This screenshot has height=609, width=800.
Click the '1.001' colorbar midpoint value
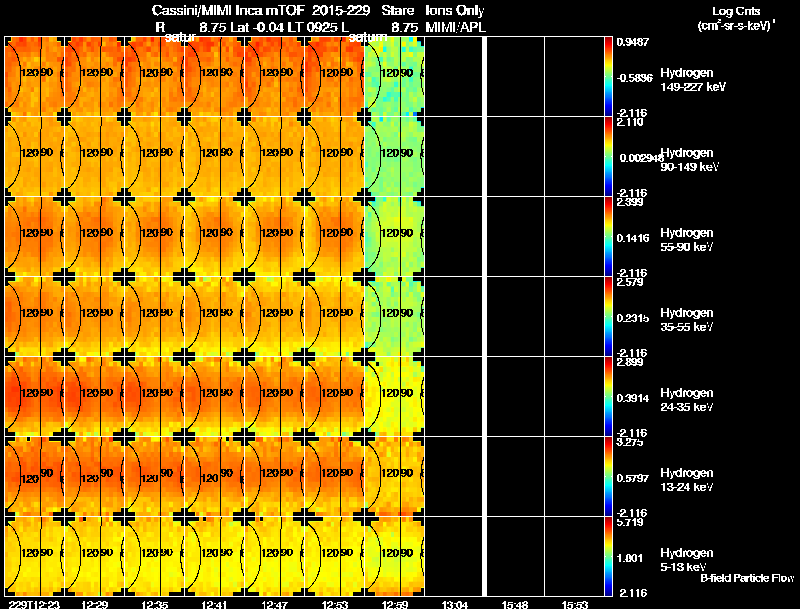click(x=630, y=559)
